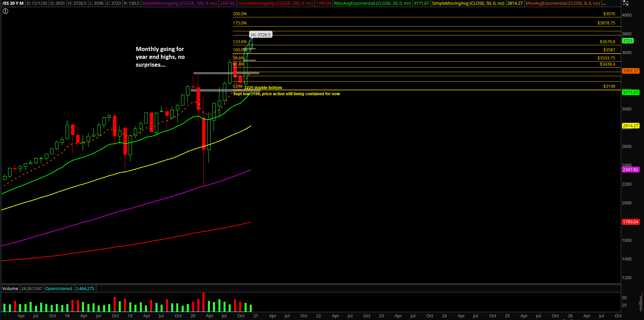The image size is (644, 320).
Task: Click the exclamation alert icon on chart
Action: pos(5,11)
